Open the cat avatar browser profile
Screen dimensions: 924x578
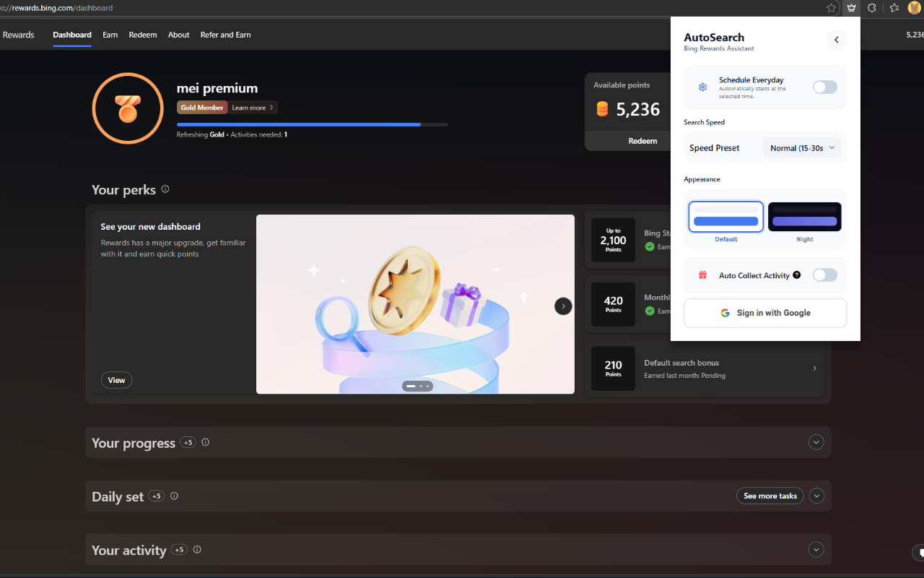(914, 8)
